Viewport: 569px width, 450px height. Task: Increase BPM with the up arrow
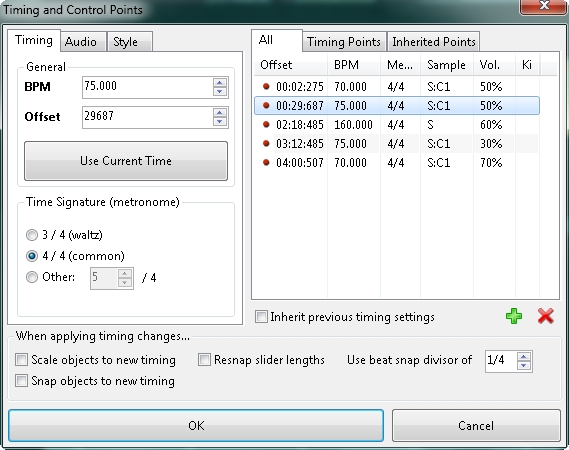pyautogui.click(x=220, y=82)
